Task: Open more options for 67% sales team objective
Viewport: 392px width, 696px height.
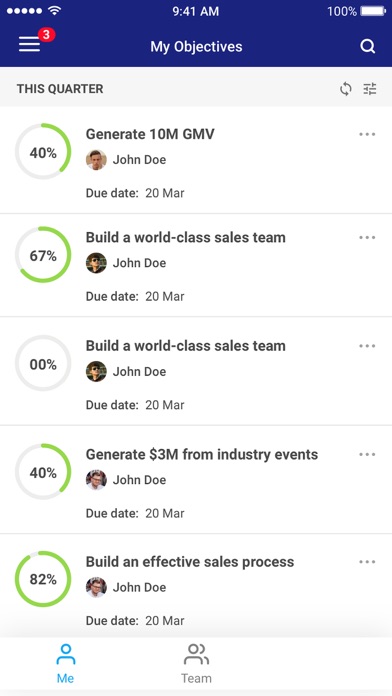Action: click(367, 237)
